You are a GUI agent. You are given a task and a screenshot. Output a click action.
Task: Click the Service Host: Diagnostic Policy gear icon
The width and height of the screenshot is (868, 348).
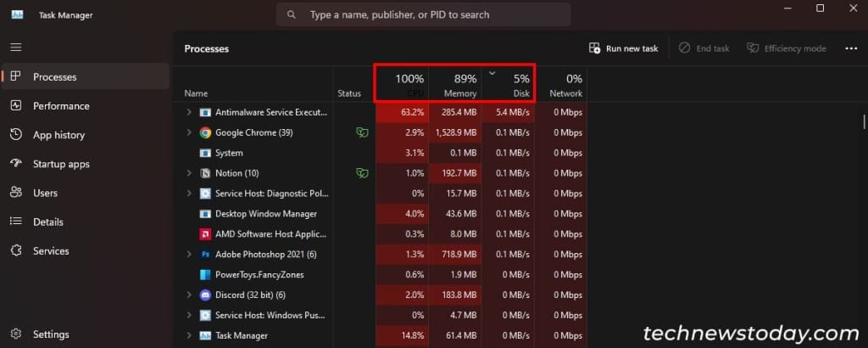coord(205,194)
